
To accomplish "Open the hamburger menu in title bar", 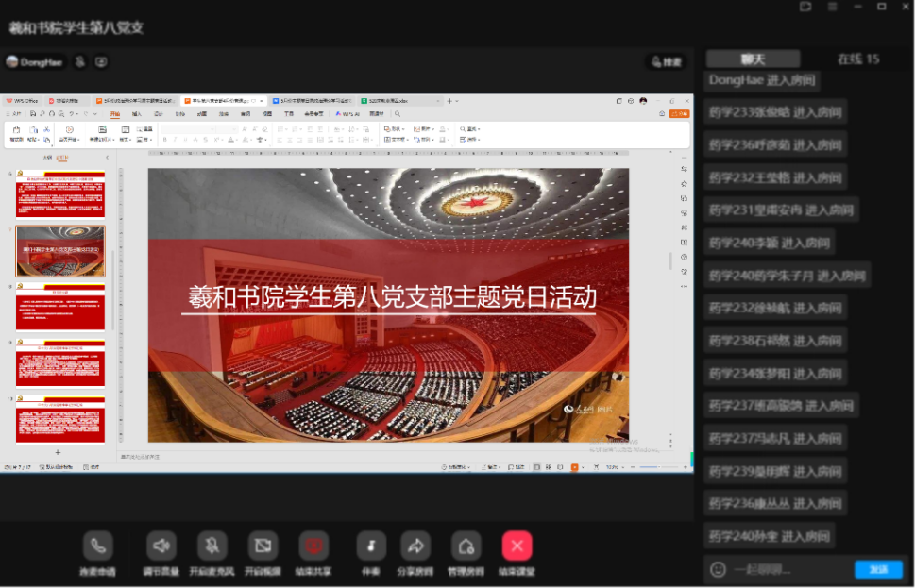I will 832,7.
